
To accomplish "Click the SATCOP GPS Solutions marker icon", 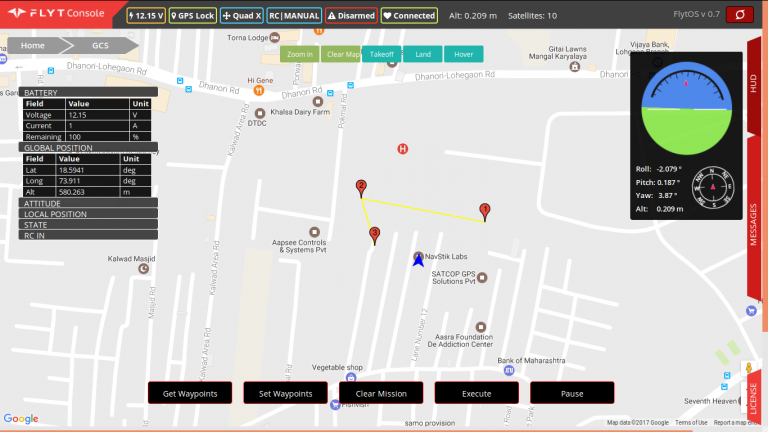I will pos(482,278).
